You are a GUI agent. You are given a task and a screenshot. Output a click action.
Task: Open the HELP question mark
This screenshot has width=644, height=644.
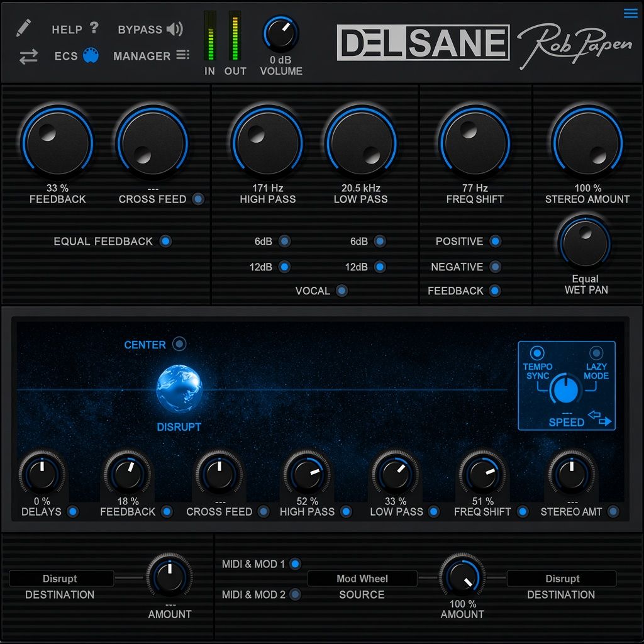(94, 28)
